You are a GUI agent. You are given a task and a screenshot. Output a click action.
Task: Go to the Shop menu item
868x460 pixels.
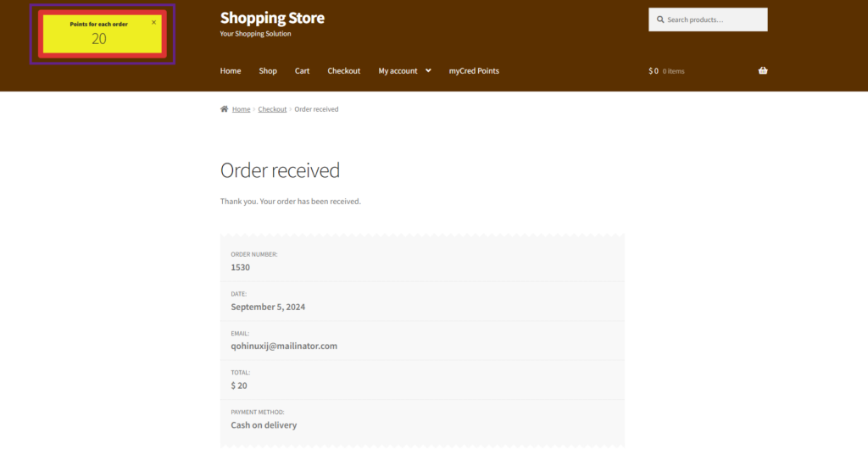tap(268, 71)
